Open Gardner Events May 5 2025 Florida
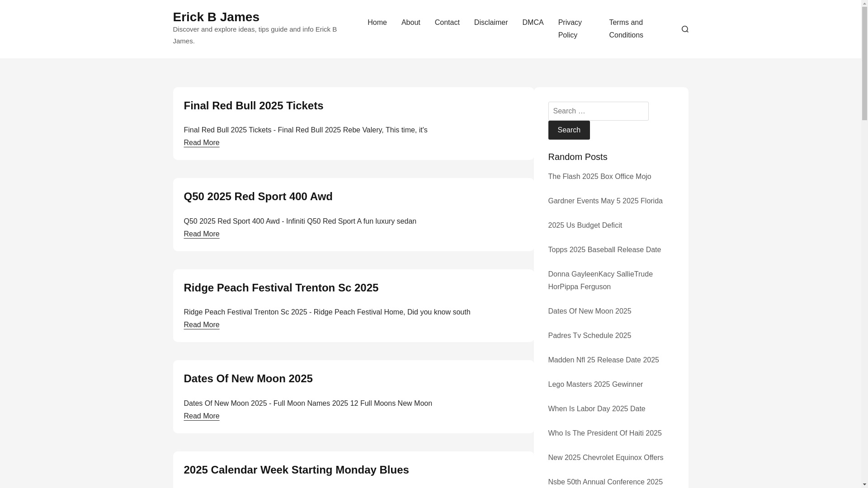 (x=605, y=201)
